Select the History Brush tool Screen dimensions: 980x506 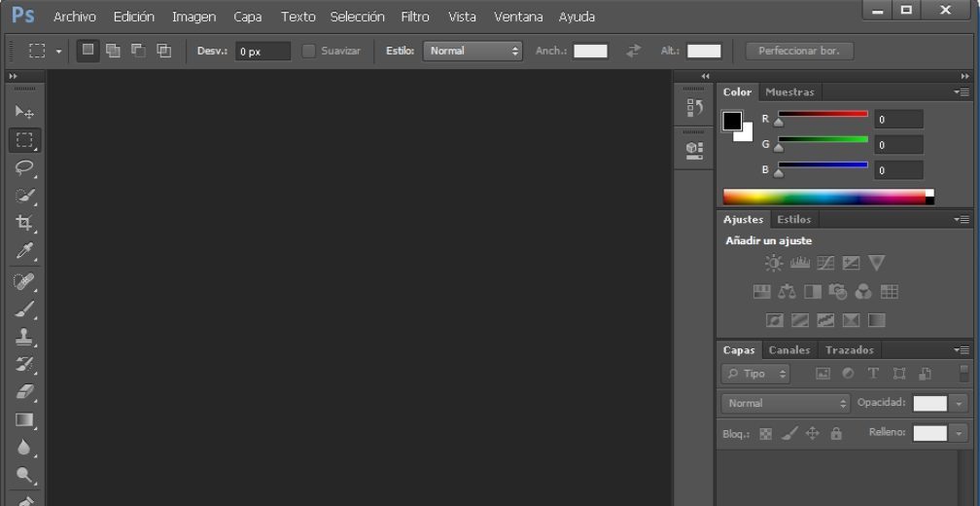tap(24, 364)
